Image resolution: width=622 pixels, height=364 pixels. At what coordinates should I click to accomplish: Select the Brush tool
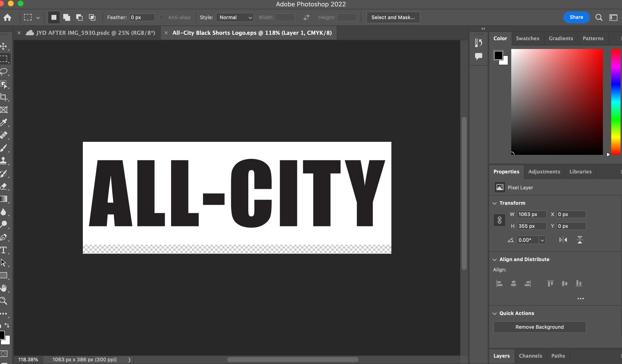point(4,148)
